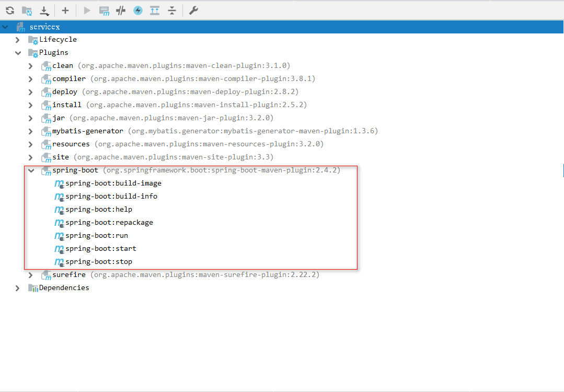Collapse the Plugins node
The width and height of the screenshot is (564, 392).
[18, 53]
